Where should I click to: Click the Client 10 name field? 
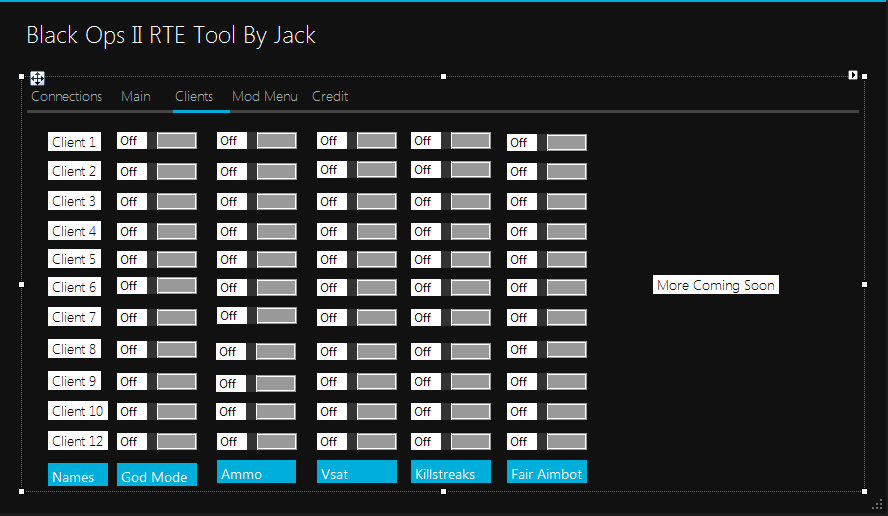pyautogui.click(x=78, y=411)
